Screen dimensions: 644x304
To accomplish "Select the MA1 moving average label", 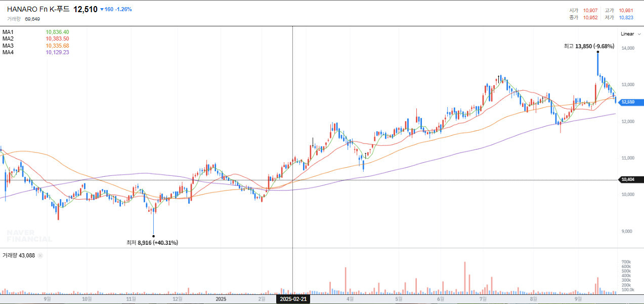I will click(x=8, y=32).
